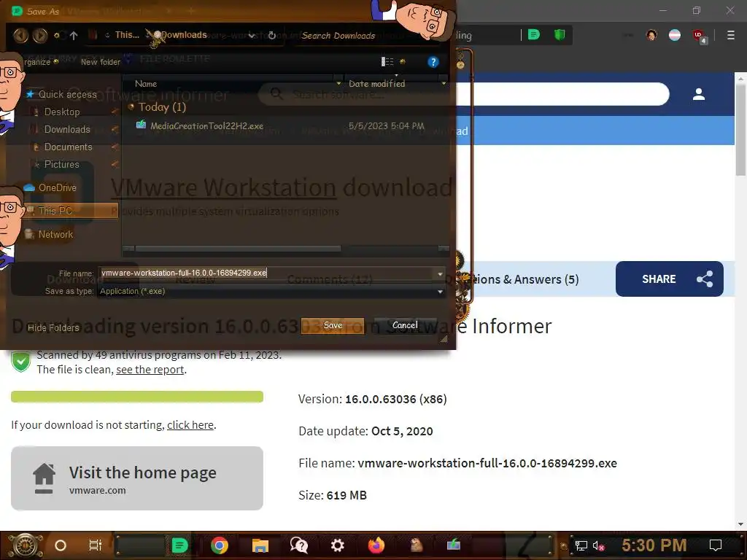Navigate up one folder level in Save As
This screenshot has height=560, width=747.
(74, 35)
